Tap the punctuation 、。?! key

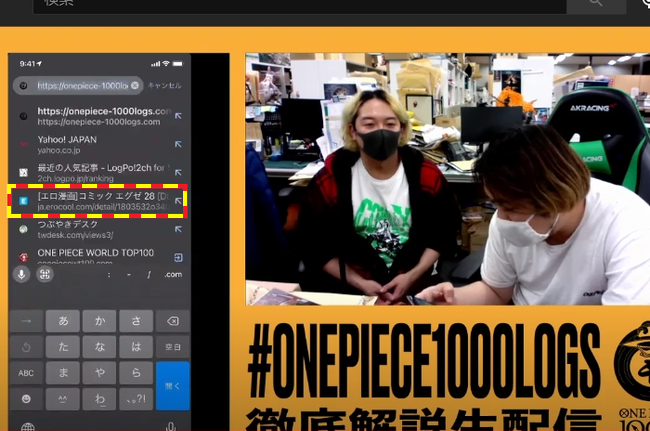click(x=136, y=399)
